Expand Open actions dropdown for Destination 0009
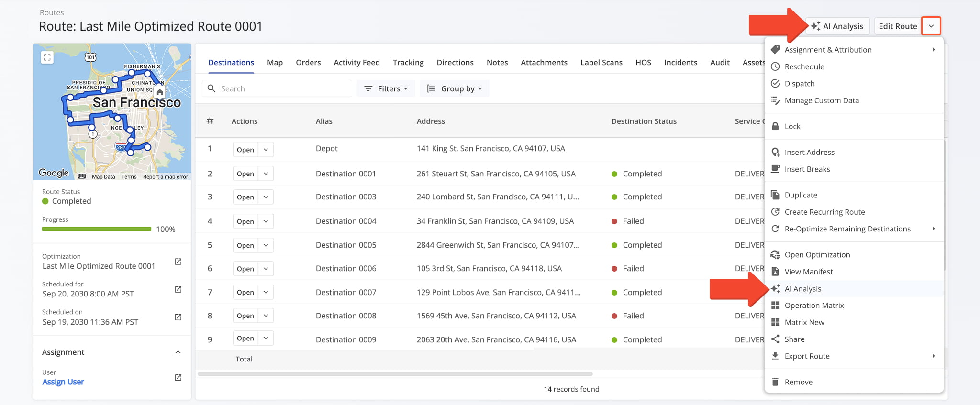 266,338
